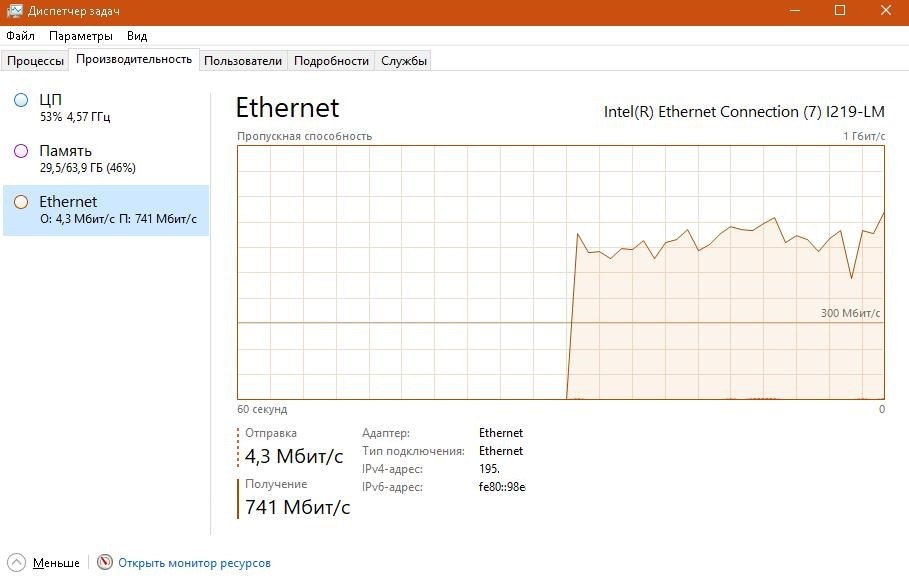Viewport: 909px width, 587px height.
Task: Click the large Ethernet heading
Action: [x=287, y=108]
